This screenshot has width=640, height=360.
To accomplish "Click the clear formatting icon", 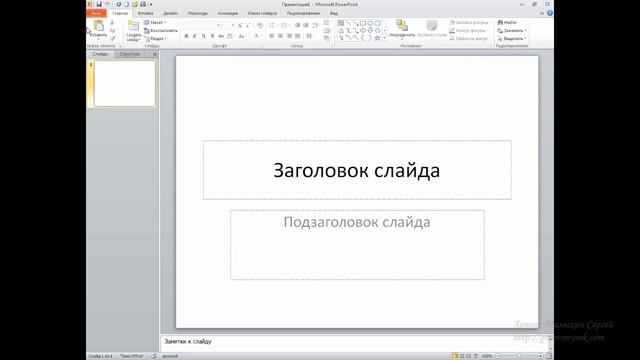I will coord(260,25).
